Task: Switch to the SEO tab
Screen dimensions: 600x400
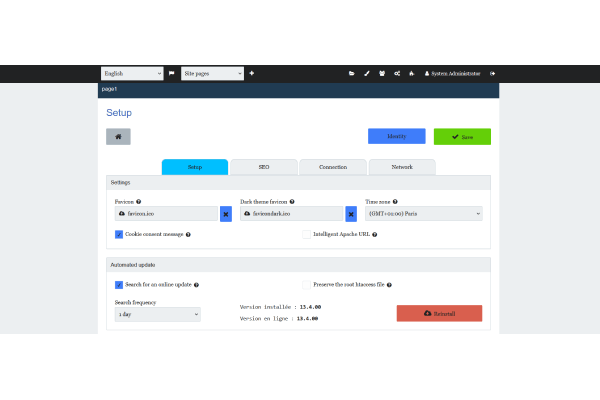Action: tap(264, 167)
